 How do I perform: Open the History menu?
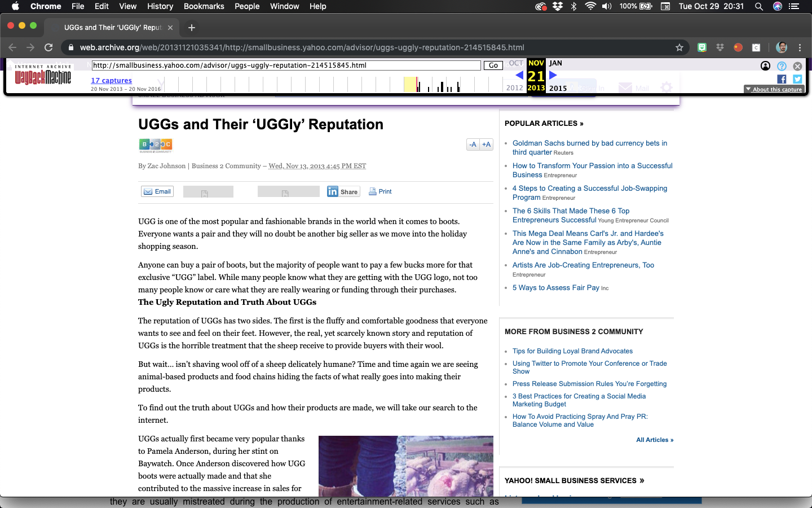(x=160, y=6)
